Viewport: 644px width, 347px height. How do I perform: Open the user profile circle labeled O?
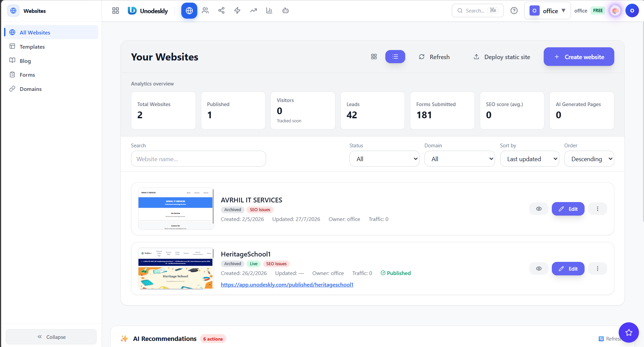[x=632, y=11]
